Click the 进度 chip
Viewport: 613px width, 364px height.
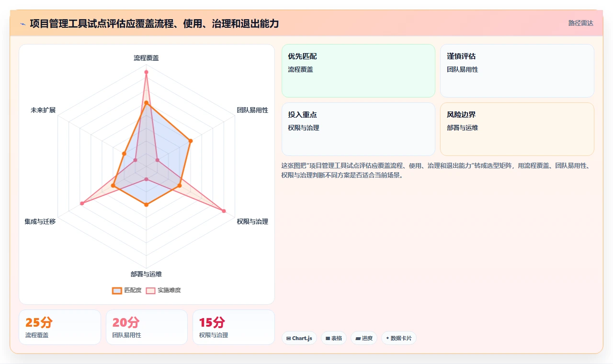point(364,338)
